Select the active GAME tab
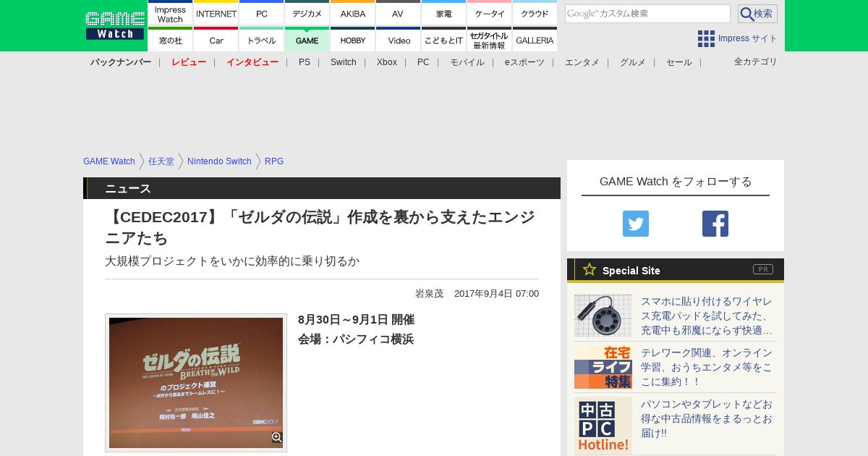This screenshot has height=456, width=868. pyautogui.click(x=307, y=39)
